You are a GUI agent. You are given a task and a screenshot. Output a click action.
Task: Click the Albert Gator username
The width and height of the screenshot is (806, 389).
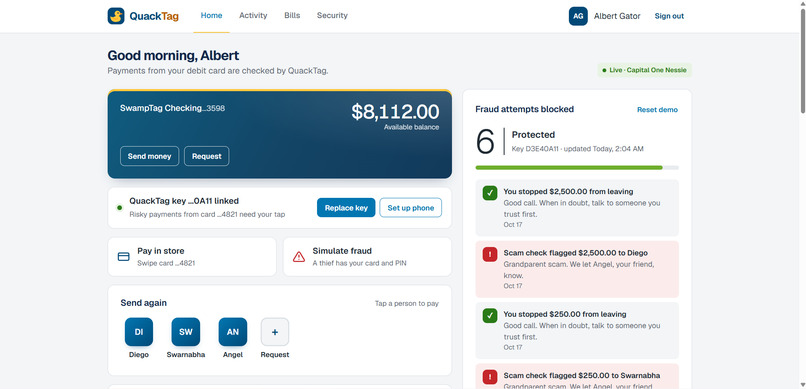click(617, 16)
